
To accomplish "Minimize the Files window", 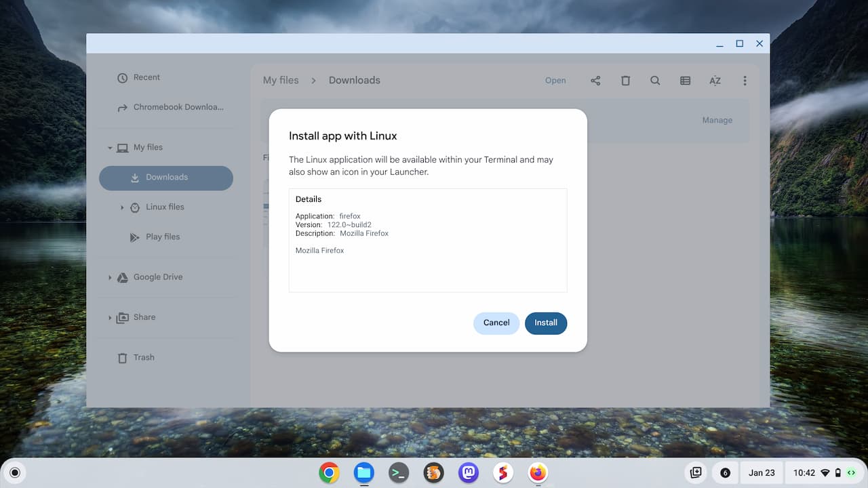I will tap(719, 44).
